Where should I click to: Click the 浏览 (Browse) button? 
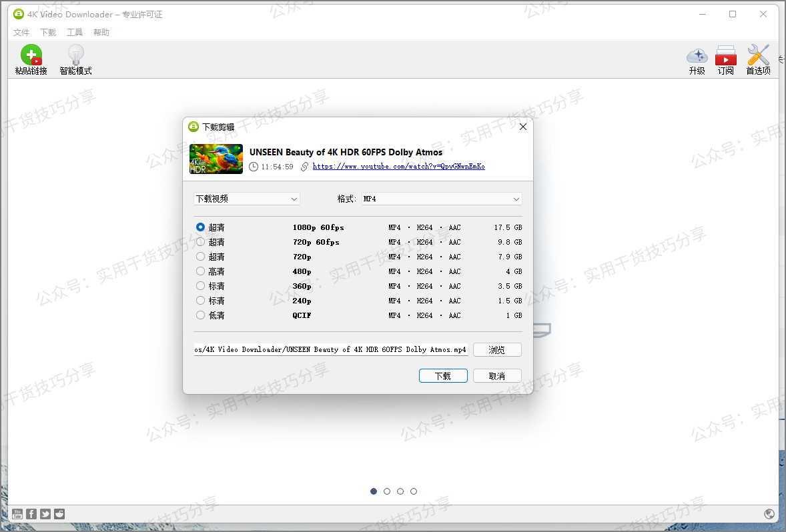point(497,349)
